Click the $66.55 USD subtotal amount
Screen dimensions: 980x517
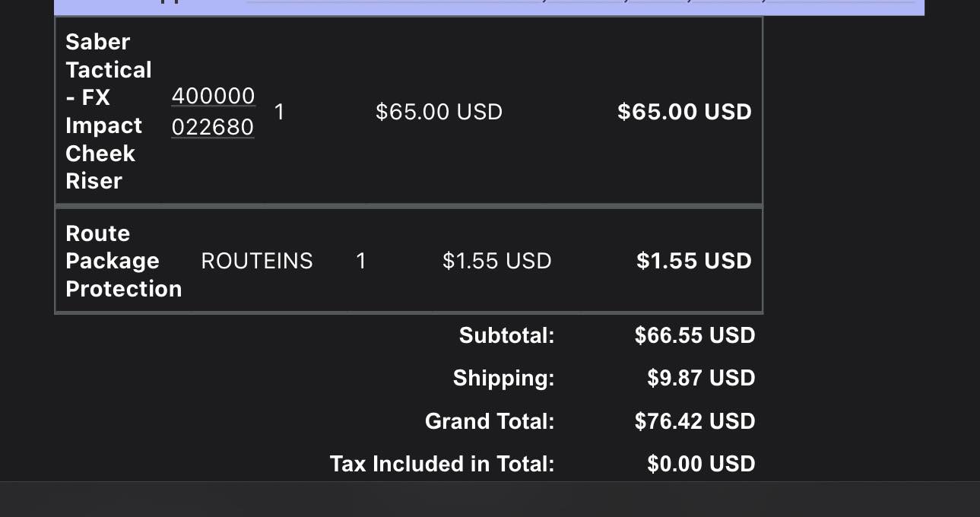click(695, 335)
